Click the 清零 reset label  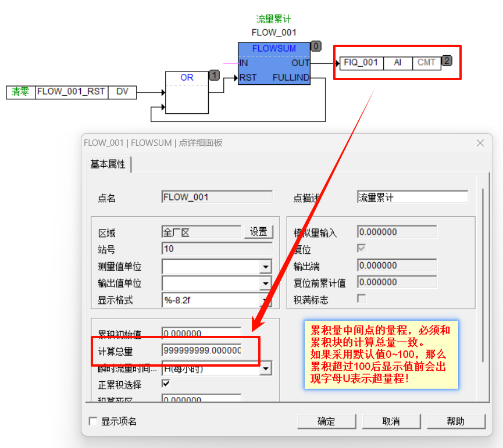(x=19, y=92)
